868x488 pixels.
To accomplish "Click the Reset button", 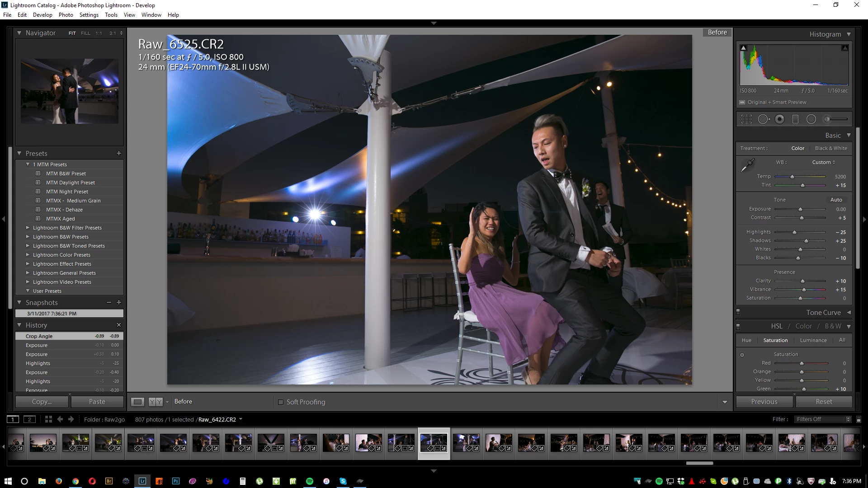I will tap(824, 402).
